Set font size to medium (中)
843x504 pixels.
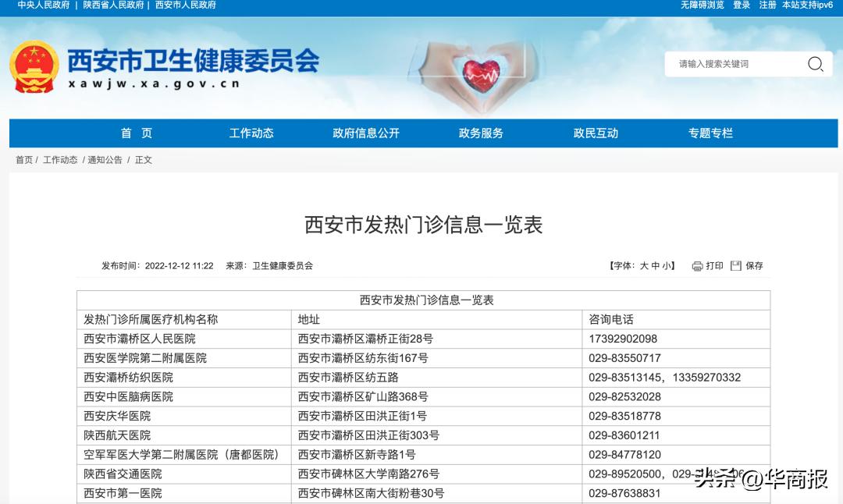(656, 265)
